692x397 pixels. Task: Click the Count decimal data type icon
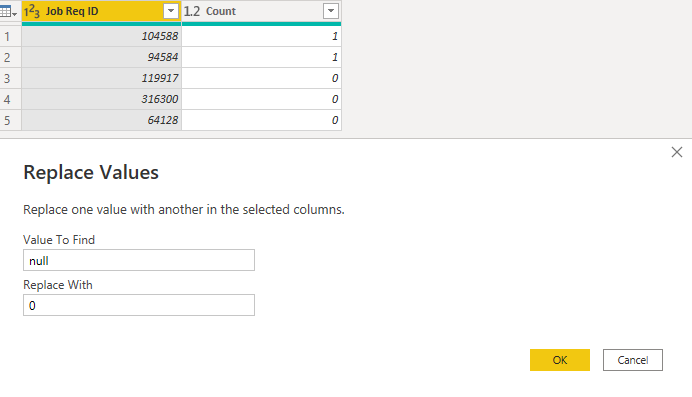pos(192,11)
